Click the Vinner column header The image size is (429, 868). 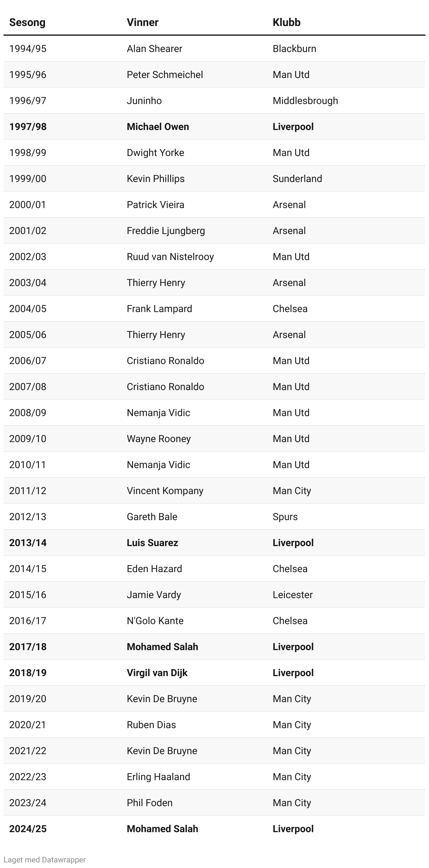point(142,22)
